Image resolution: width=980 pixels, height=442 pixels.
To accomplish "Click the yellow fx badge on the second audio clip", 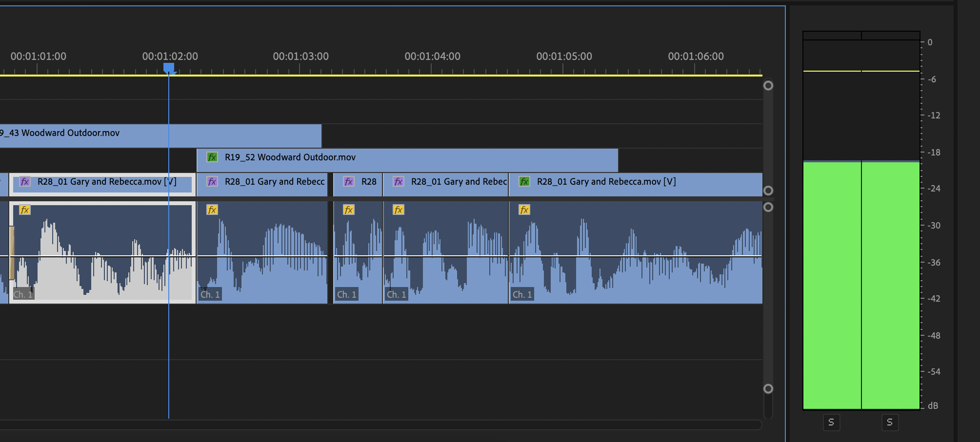I will pyautogui.click(x=212, y=210).
